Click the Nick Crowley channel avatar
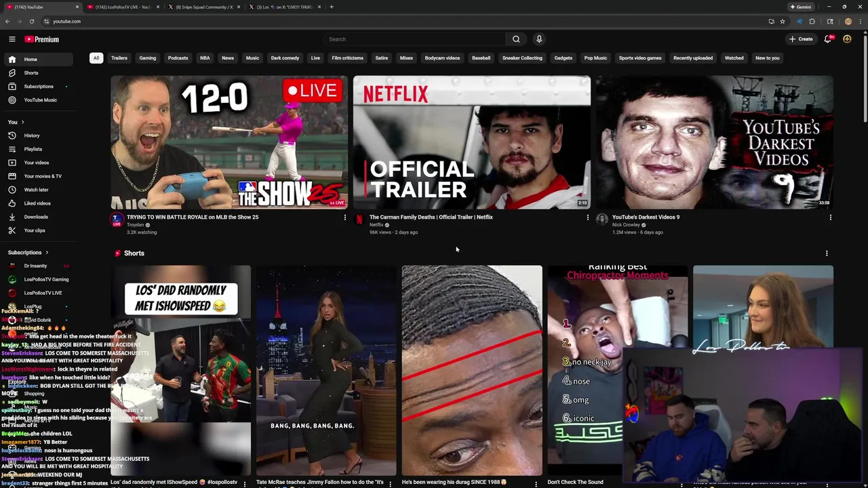868x488 pixels. [601, 219]
